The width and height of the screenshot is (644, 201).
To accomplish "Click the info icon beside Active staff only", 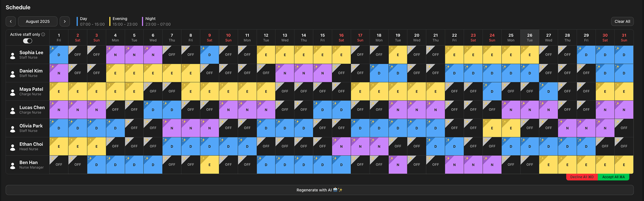I will (x=43, y=34).
